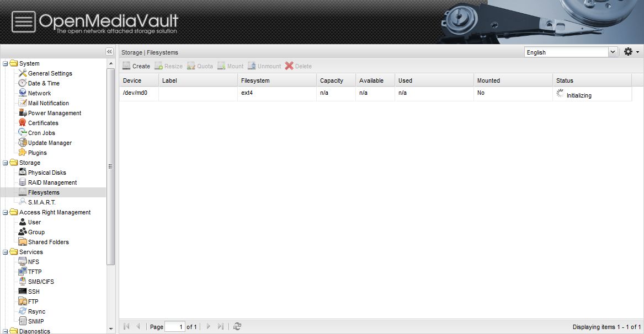
Task: Sort by the Filesystem column header
Action: click(277, 80)
